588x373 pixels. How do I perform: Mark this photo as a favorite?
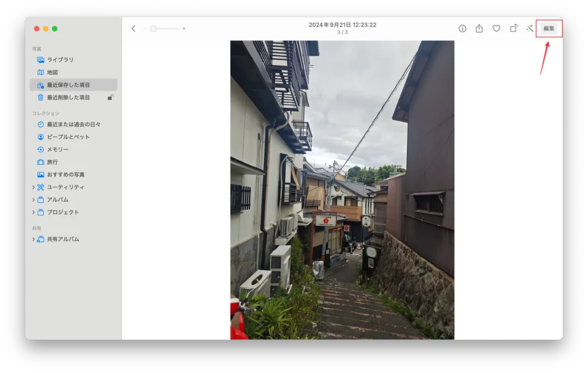496,28
